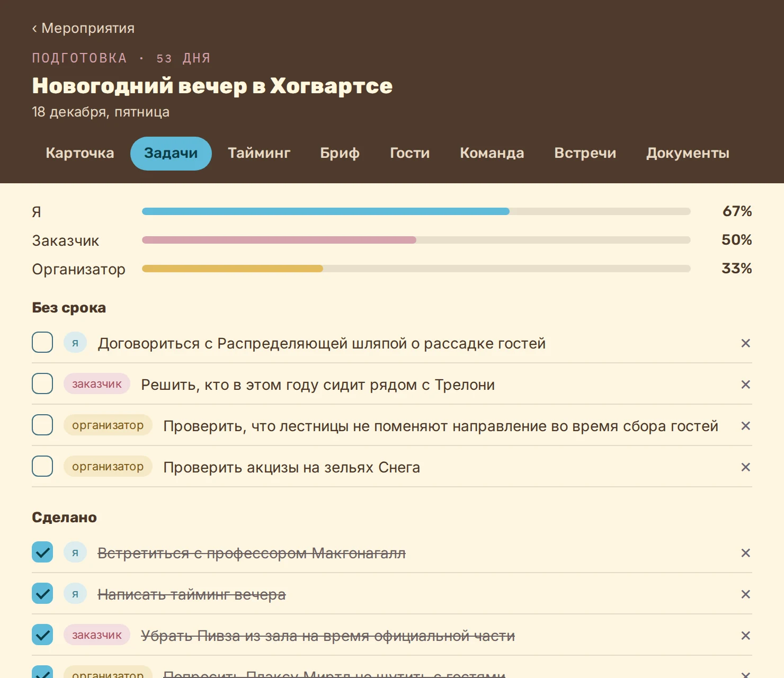Click the event title Новогодний вечер в Хогвартсе
The height and width of the screenshot is (678, 784).
click(x=212, y=86)
